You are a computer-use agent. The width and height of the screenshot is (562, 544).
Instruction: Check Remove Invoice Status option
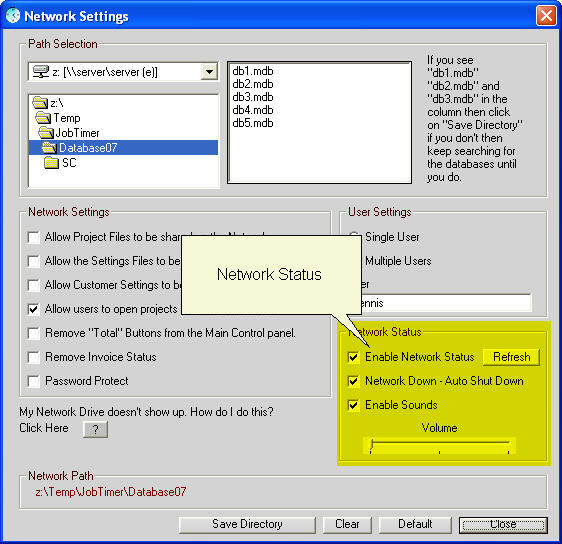click(33, 357)
